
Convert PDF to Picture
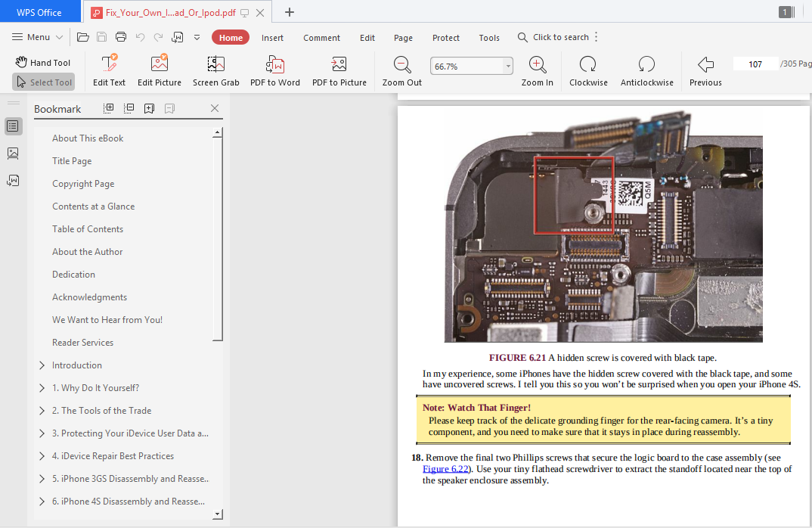coord(339,70)
